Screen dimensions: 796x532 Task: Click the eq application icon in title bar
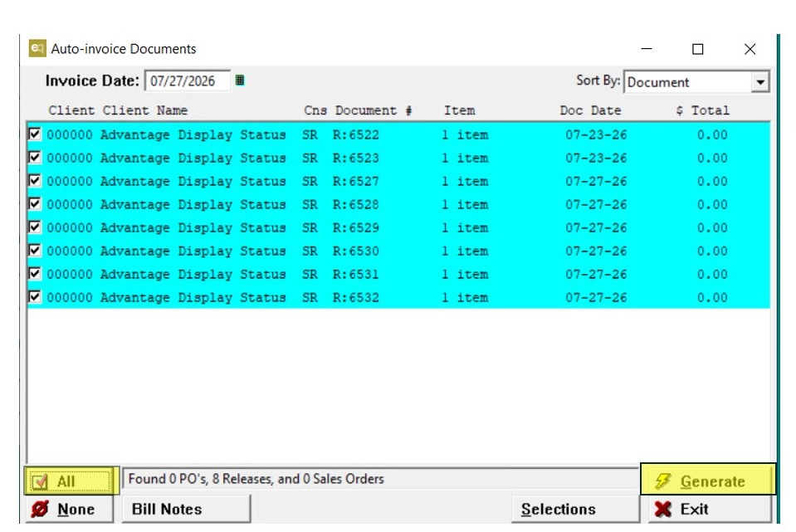(37, 48)
